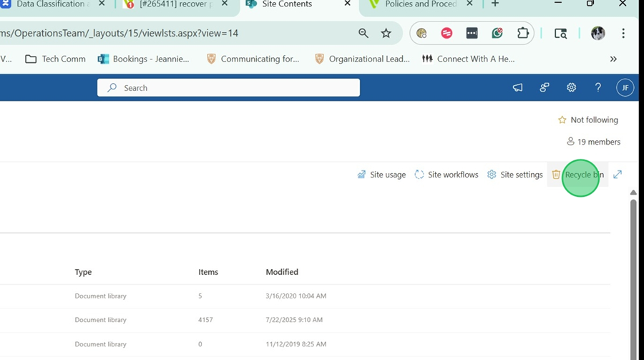Switch to the Data Classification tab
Viewport: 644px width, 360px height.
(x=50, y=4)
